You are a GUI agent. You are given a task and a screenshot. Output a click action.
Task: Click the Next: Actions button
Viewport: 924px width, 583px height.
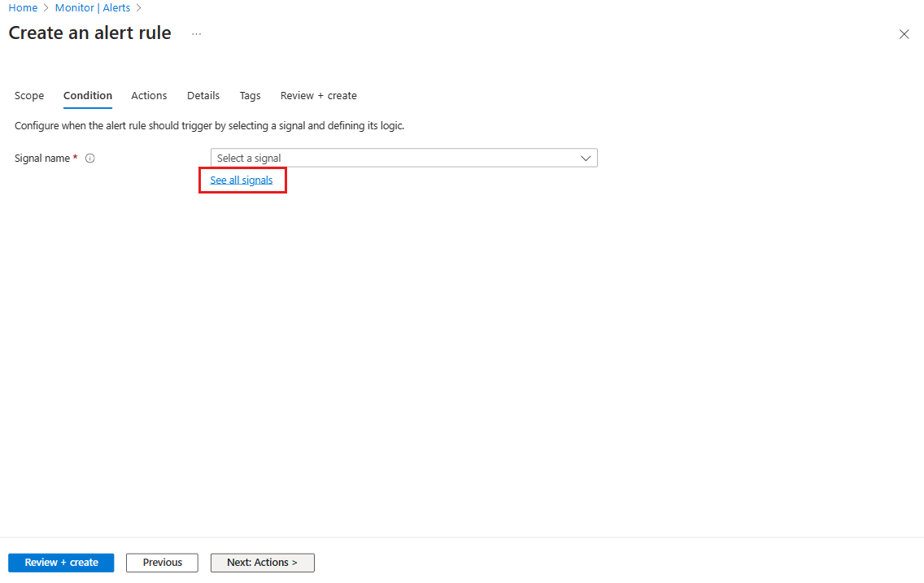(262, 562)
